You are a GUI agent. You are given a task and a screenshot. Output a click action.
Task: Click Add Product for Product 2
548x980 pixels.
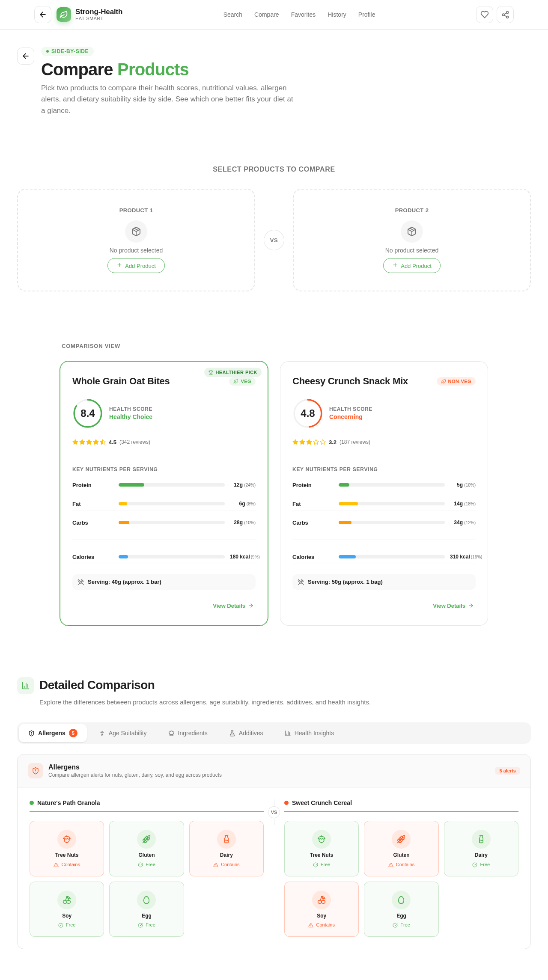click(412, 266)
